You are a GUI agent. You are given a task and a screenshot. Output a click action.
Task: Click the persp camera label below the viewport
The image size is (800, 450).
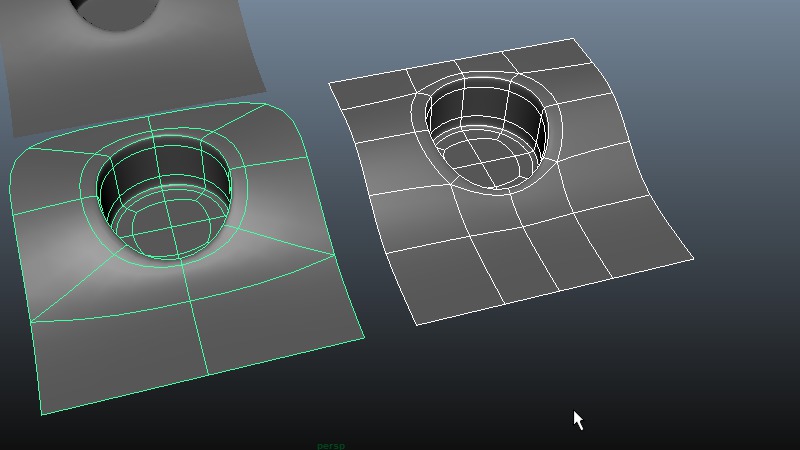(x=330, y=445)
